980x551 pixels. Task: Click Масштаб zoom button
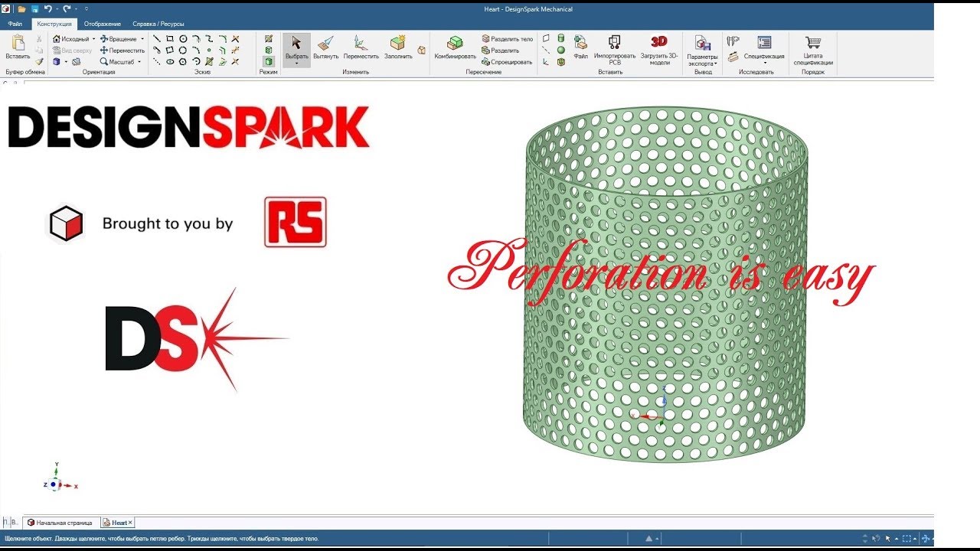click(117, 62)
